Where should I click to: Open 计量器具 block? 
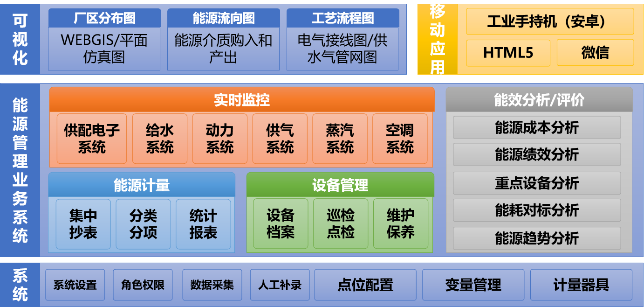point(582,285)
